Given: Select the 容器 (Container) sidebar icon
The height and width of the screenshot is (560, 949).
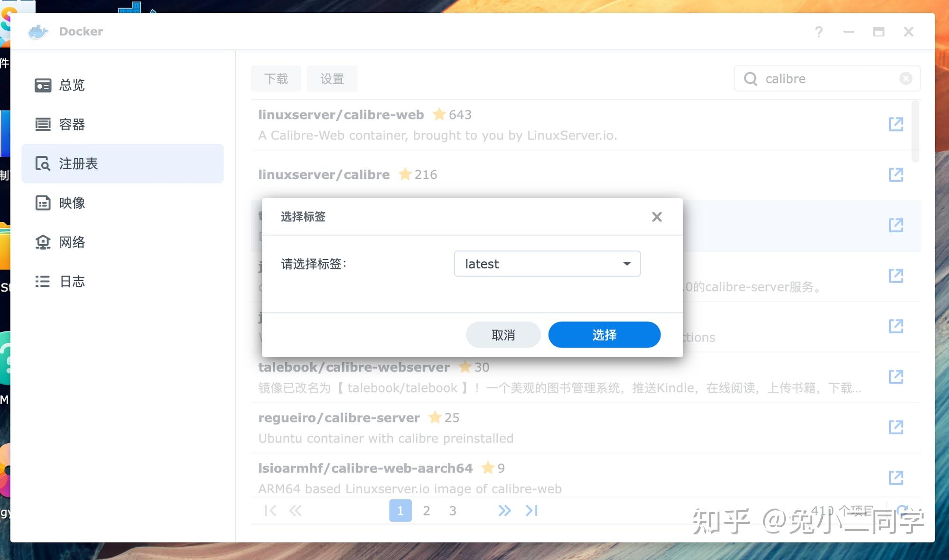Looking at the screenshot, I should 72,125.
